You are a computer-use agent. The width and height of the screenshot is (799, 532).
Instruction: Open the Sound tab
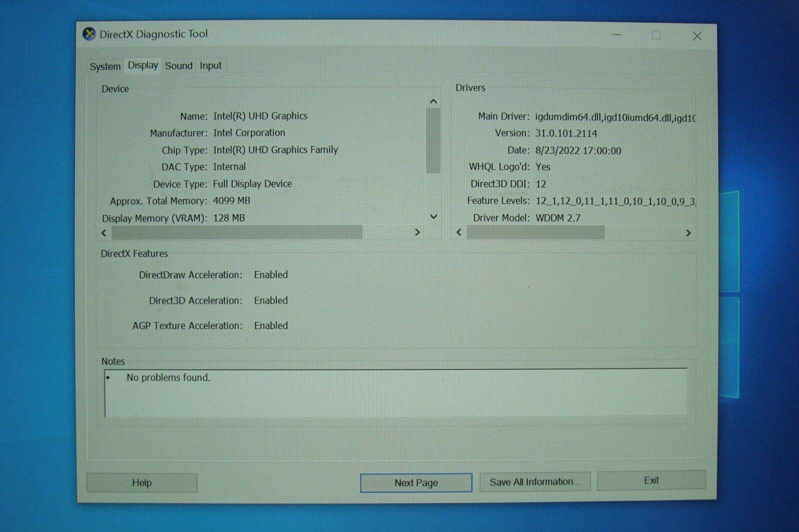point(178,65)
